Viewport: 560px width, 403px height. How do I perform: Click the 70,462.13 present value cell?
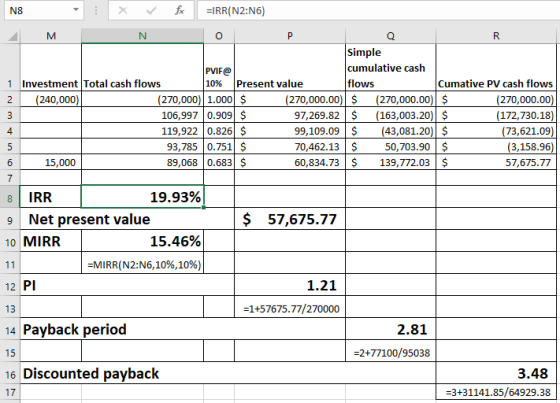point(290,146)
